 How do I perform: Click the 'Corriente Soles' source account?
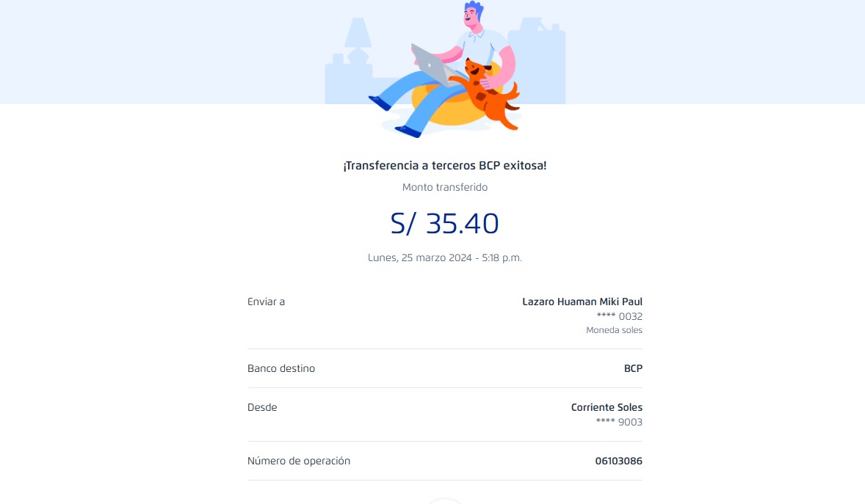coord(607,407)
